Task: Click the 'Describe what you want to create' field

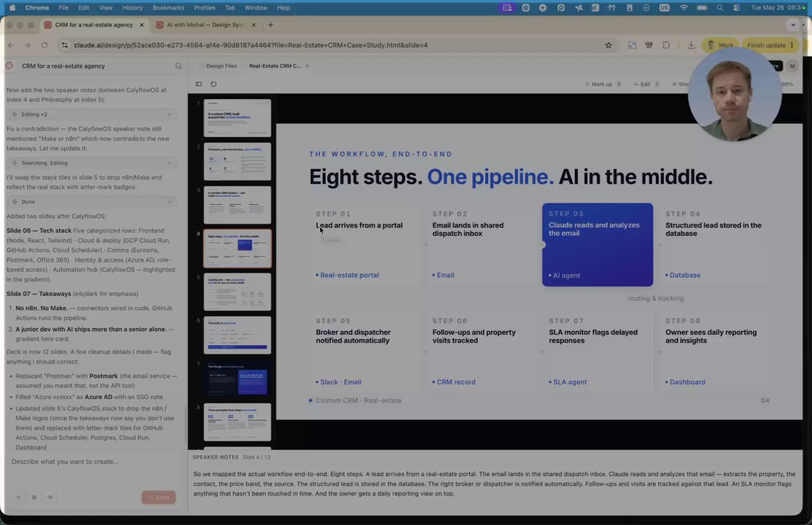Action: tap(93, 462)
